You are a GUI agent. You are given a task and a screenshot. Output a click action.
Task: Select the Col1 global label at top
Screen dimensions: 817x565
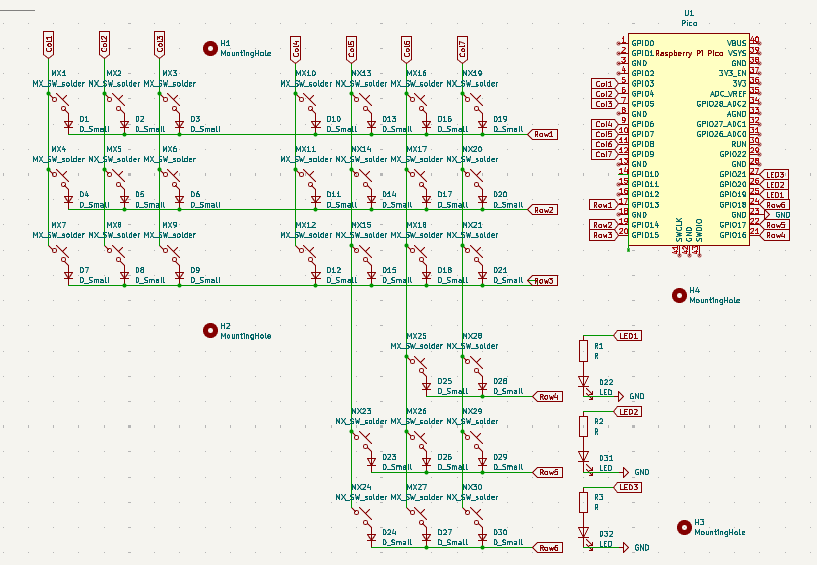[x=48, y=43]
